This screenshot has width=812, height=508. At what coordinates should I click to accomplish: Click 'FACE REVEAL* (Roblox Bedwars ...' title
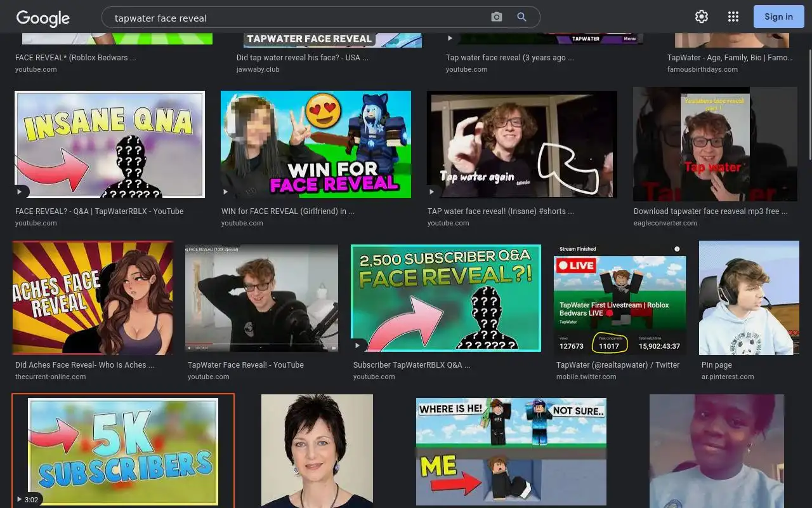(75, 58)
